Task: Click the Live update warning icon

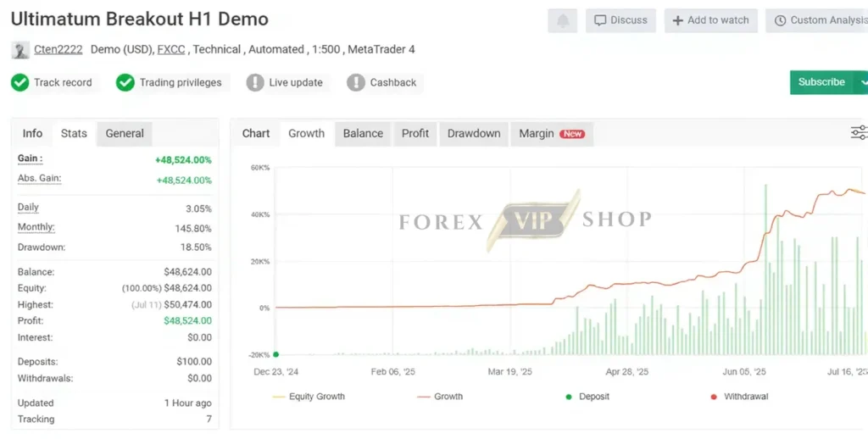Action: pos(254,82)
